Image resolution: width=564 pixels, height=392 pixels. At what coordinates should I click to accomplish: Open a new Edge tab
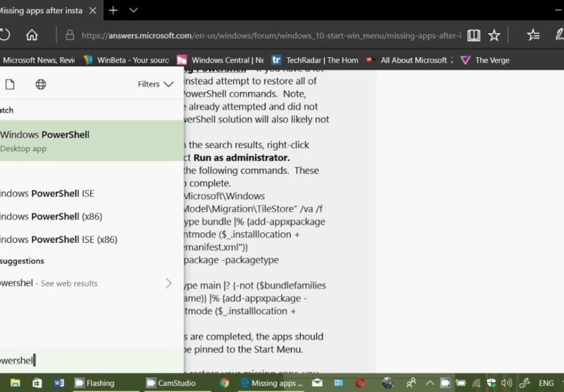click(113, 10)
